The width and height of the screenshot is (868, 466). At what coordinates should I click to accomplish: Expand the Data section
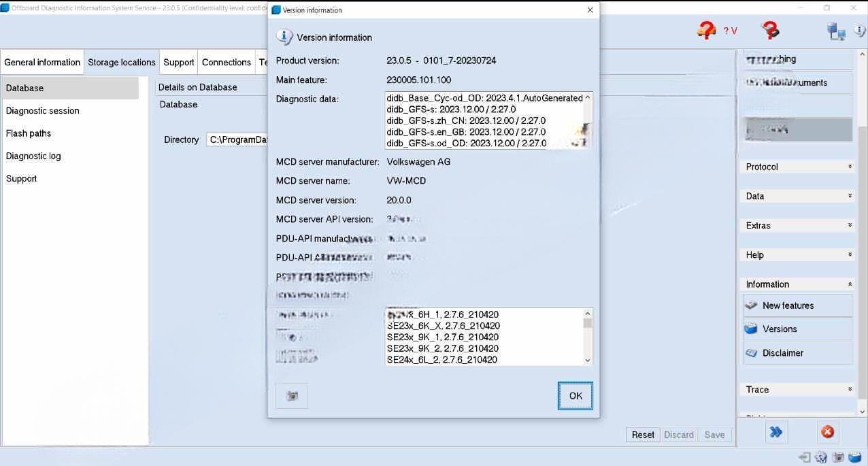coord(797,196)
